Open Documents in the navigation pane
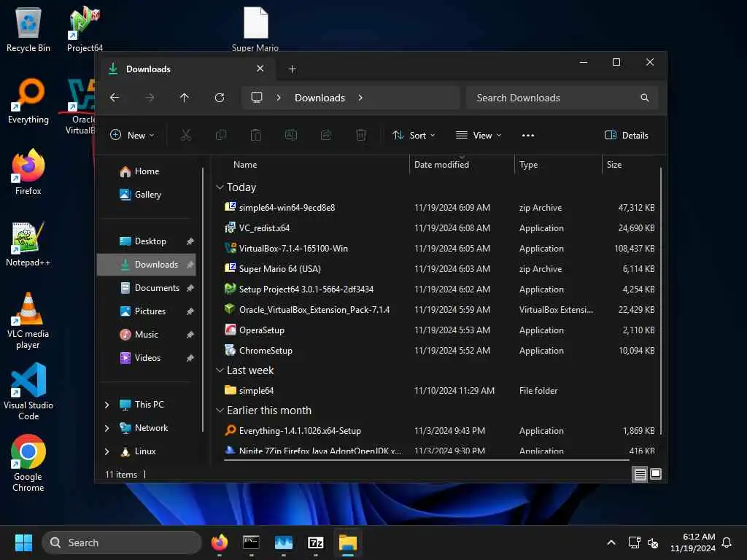Viewport: 747px width, 560px height. tap(147, 288)
